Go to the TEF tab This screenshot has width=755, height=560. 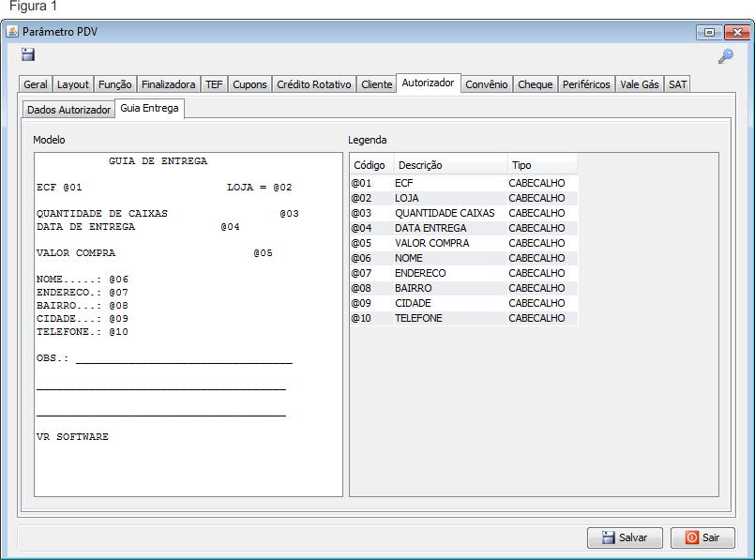pyautogui.click(x=214, y=84)
